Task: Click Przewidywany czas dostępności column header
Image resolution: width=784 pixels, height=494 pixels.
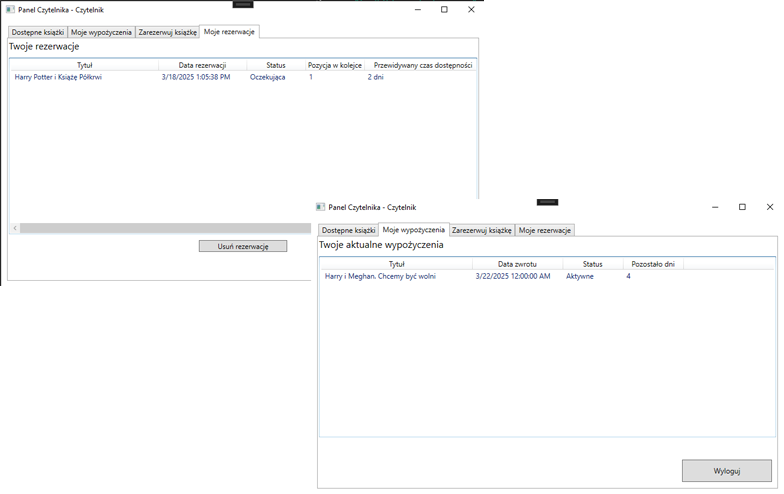Action: click(x=423, y=66)
